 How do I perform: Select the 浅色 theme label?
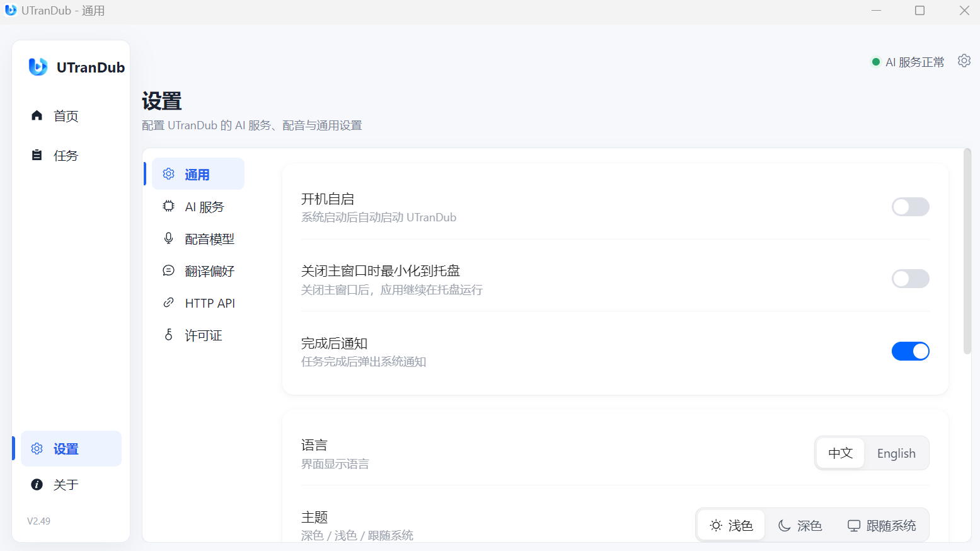(741, 525)
